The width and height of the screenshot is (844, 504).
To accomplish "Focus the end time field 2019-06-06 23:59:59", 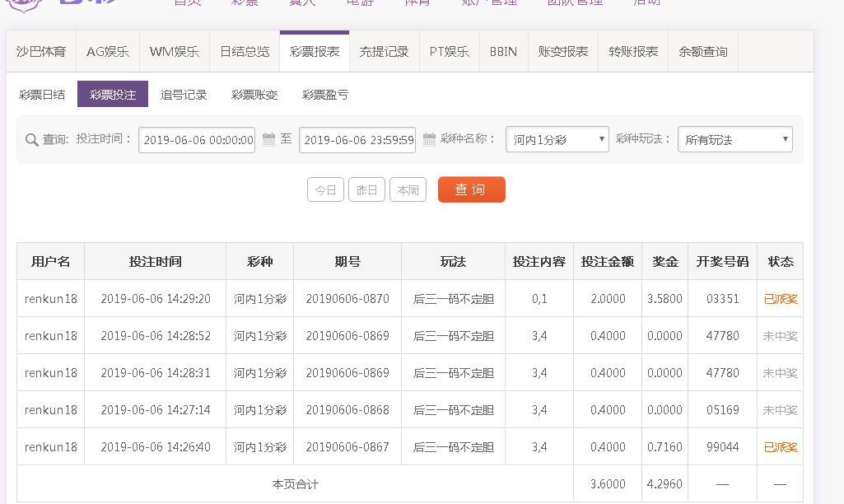I will point(357,140).
